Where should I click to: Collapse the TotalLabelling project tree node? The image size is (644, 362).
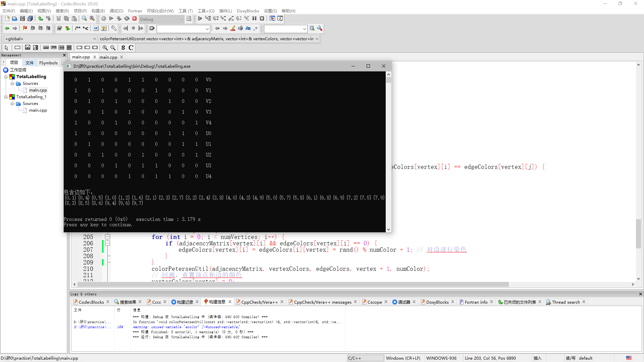[x=6, y=77]
